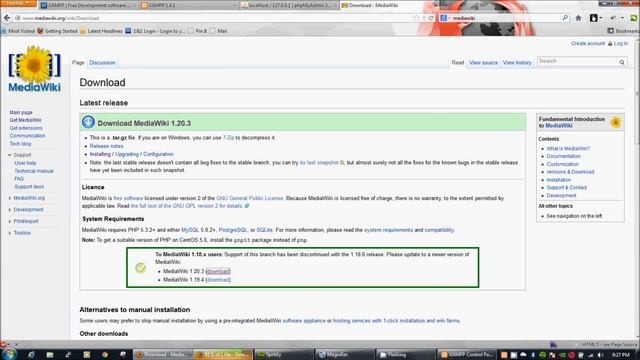Launch Internet Explorer from the taskbar
Image resolution: width=640 pixels, height=360 pixels.
31,355
